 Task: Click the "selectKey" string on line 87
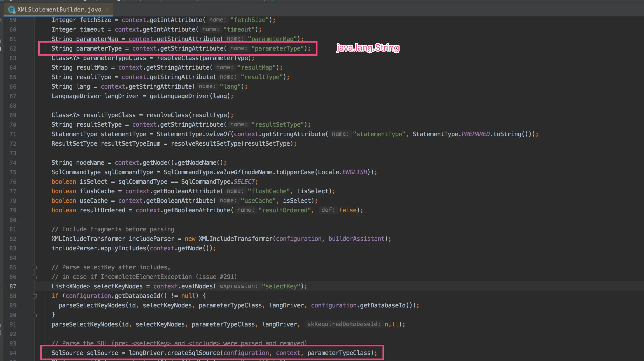point(281,286)
